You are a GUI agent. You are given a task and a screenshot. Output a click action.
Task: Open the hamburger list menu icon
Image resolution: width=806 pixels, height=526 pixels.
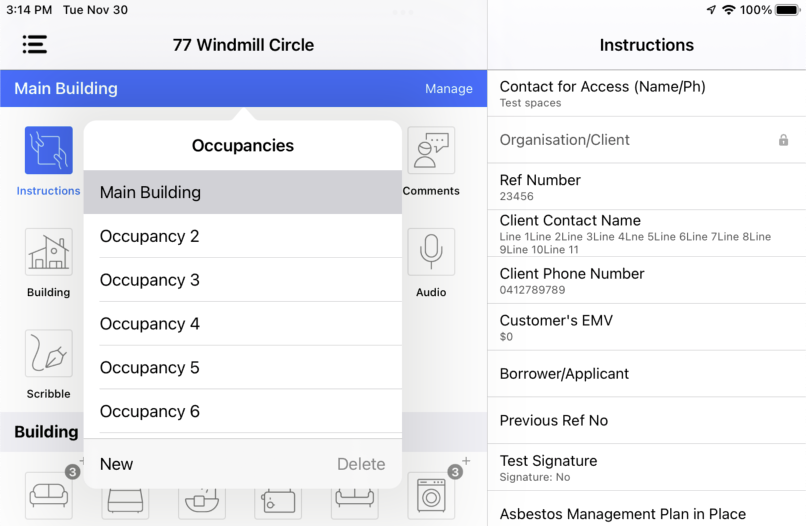coord(34,44)
